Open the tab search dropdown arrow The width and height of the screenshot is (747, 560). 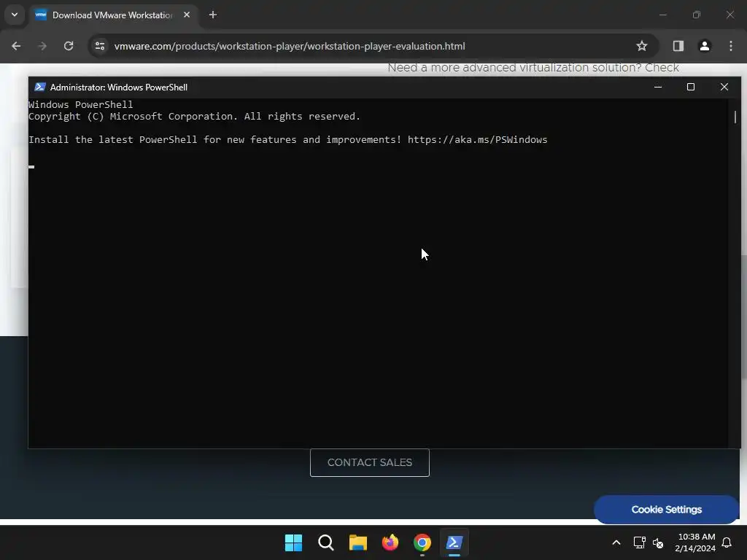[x=15, y=15]
